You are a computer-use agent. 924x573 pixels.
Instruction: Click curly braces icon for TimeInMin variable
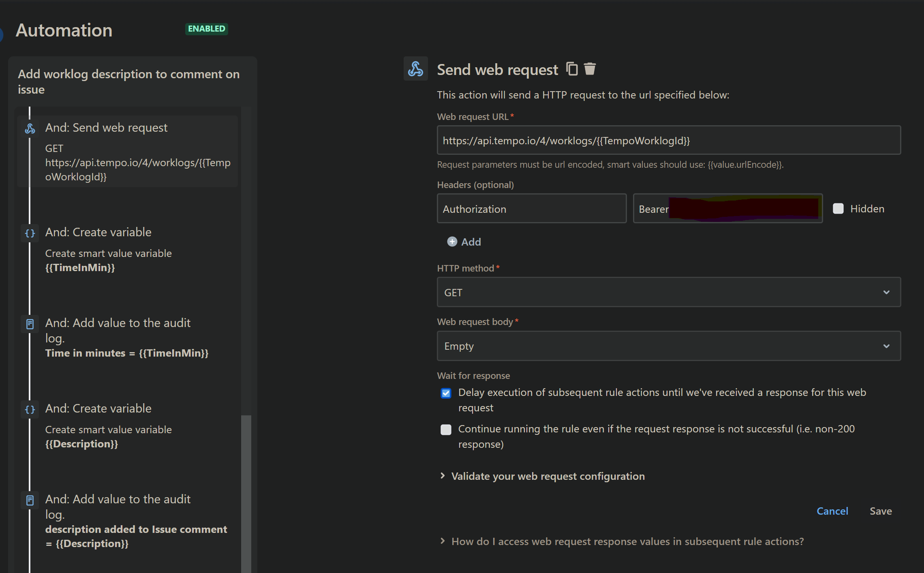point(30,233)
